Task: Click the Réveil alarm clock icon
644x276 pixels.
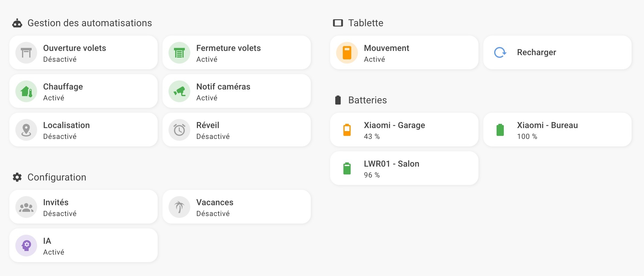Action: tap(179, 130)
